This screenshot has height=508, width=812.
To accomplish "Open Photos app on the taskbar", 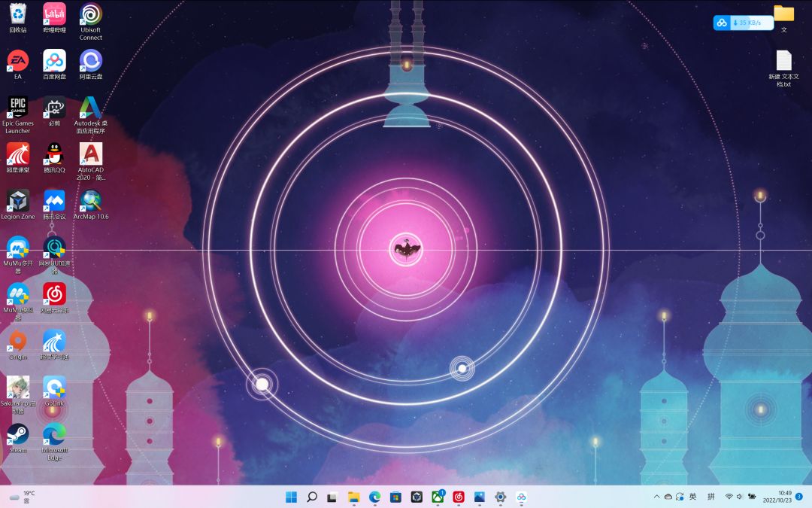I will click(480, 497).
